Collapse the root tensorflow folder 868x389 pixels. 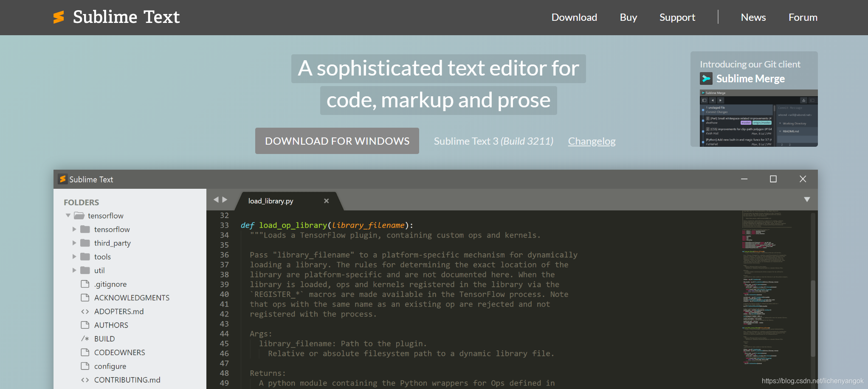point(68,215)
